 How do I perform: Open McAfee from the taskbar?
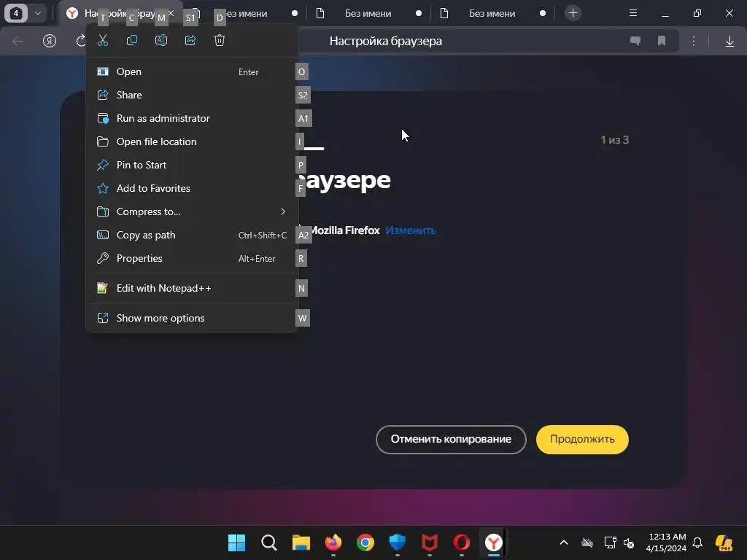pos(429,542)
